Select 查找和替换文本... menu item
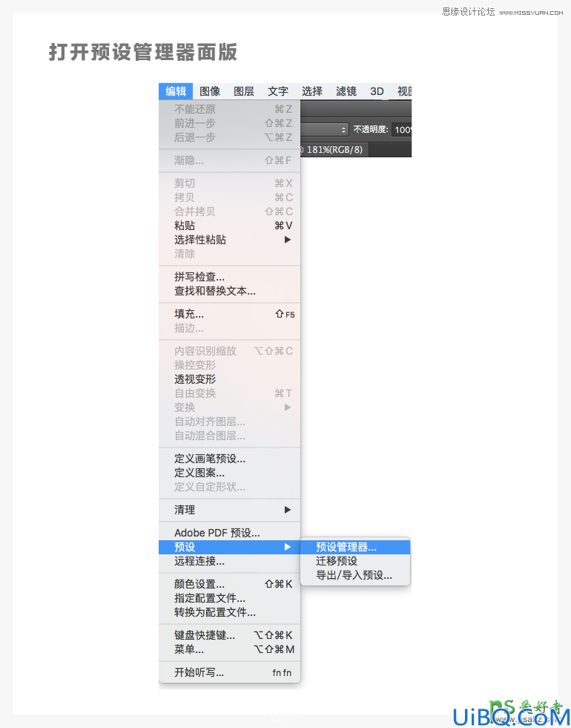Viewport: 571px width, 728px height. coord(230,291)
